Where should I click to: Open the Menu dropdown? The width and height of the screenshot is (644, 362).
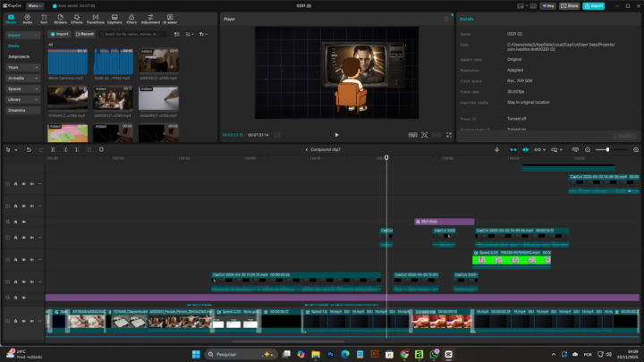tap(34, 5)
